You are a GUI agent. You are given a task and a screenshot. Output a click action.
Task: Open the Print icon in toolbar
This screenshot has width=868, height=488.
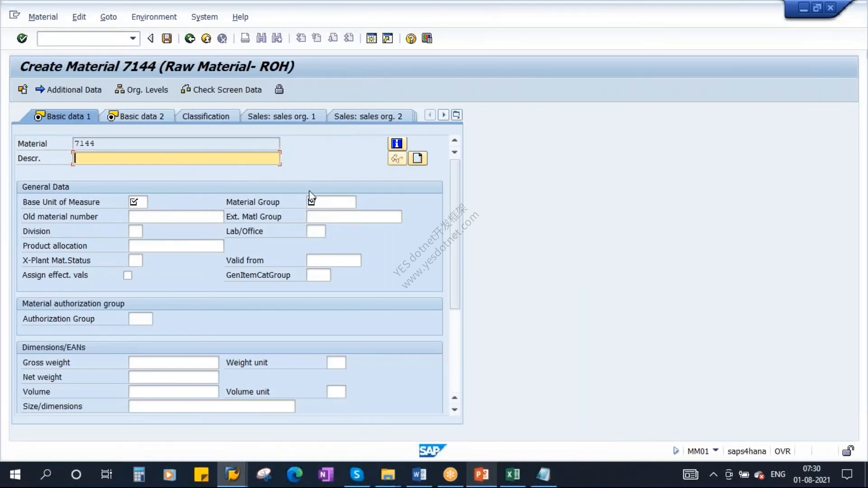[x=245, y=38]
